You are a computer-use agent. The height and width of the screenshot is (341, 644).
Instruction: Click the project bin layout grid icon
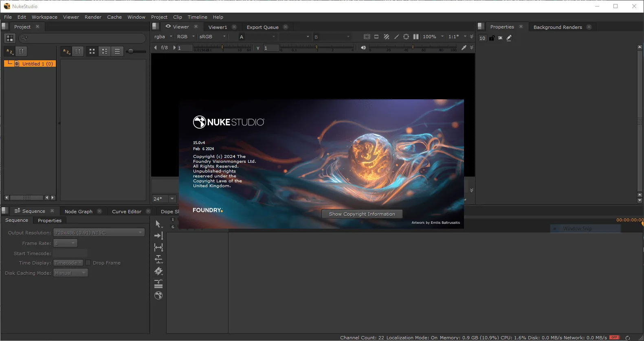[10, 38]
